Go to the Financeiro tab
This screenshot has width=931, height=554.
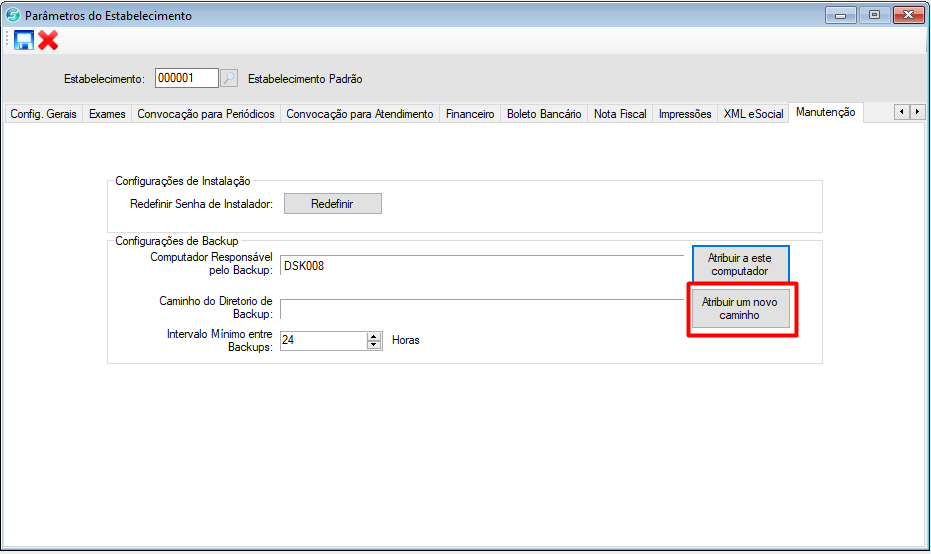(470, 114)
